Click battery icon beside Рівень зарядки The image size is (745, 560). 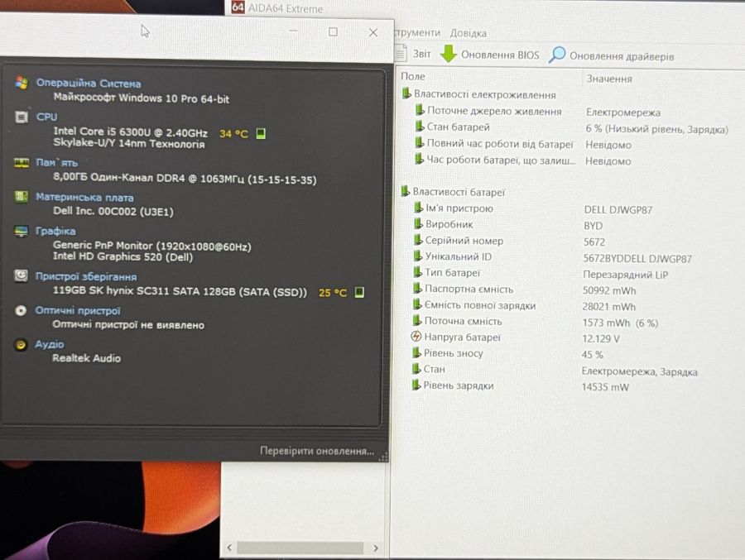point(416,385)
